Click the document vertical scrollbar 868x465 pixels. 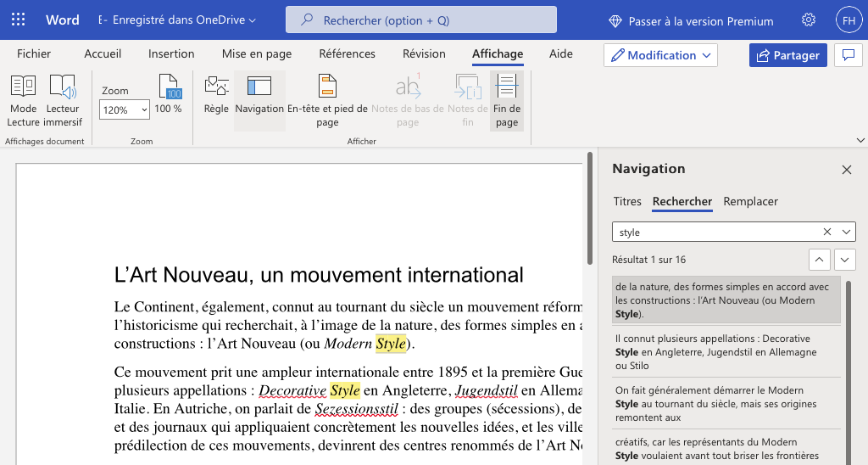[x=591, y=208]
